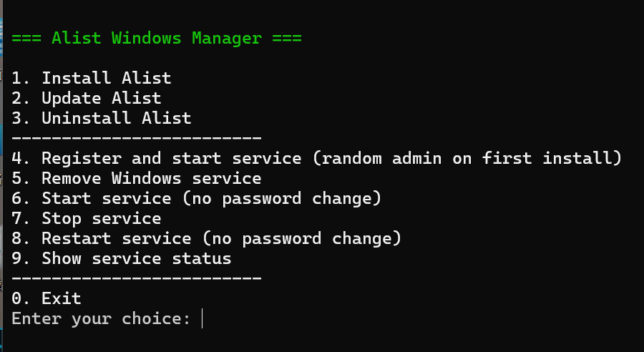
Task: Select the "1. Install Alist" menu line
Action: tap(92, 78)
